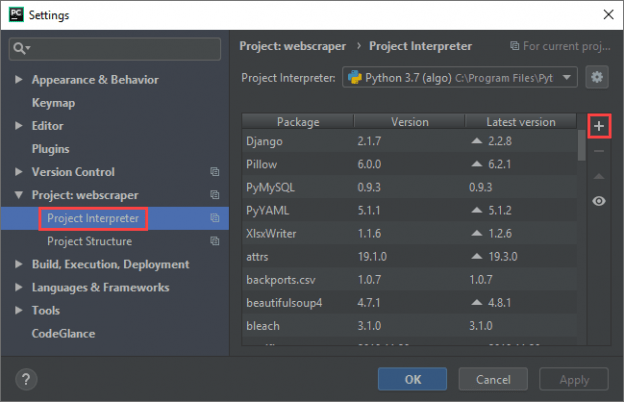624x402 pixels.
Task: Expand Languages & Frameworks section
Action: click(x=18, y=287)
